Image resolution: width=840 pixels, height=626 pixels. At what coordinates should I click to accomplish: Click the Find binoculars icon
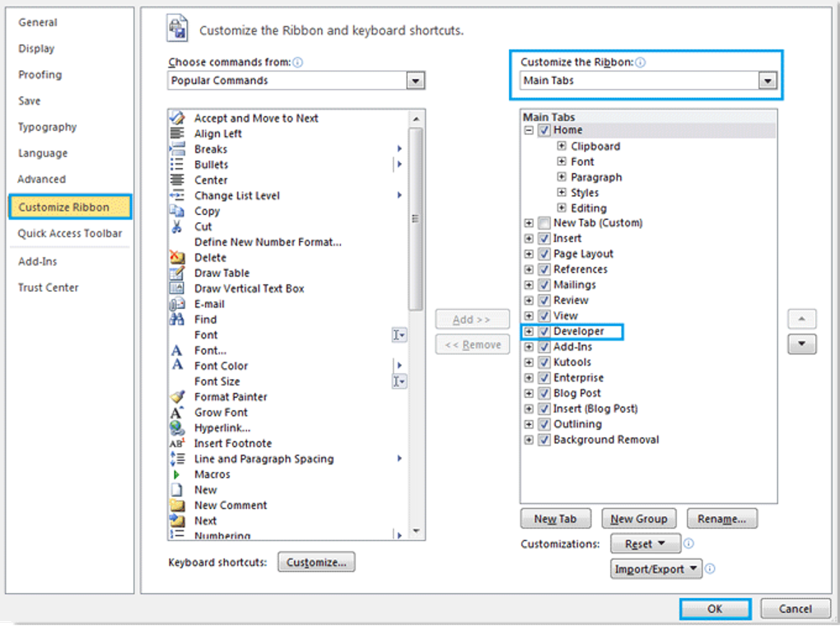click(x=177, y=320)
